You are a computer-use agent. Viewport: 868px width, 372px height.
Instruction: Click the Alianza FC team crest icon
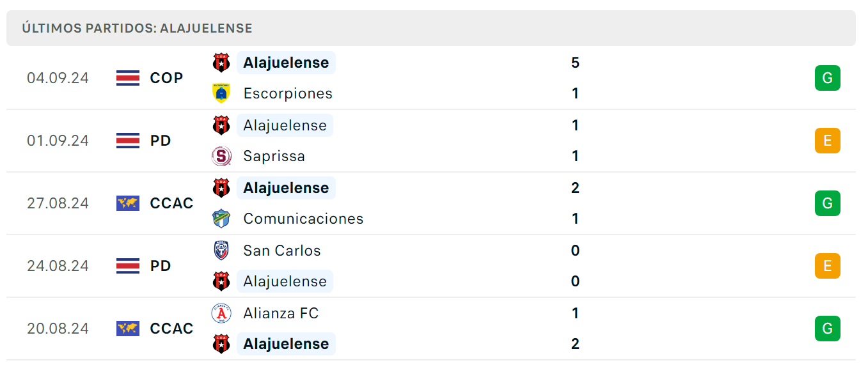click(221, 313)
